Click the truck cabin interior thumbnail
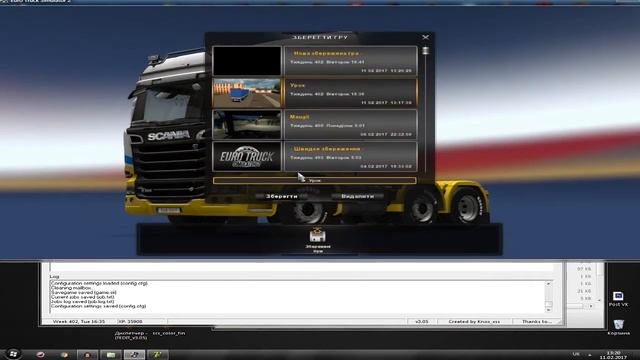This screenshot has height=360, width=640. click(x=247, y=125)
